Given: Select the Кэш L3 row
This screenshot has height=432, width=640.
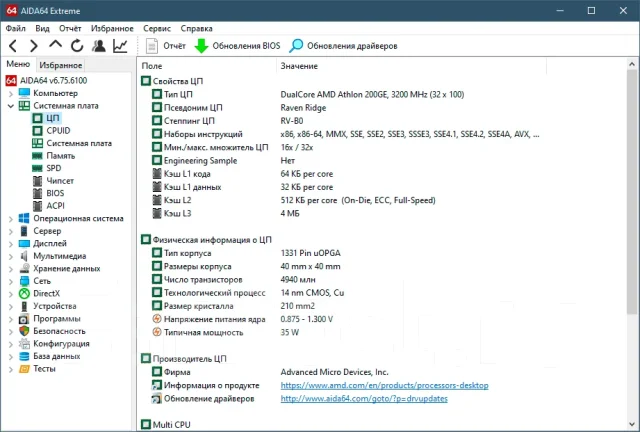Looking at the screenshot, I should 225,213.
